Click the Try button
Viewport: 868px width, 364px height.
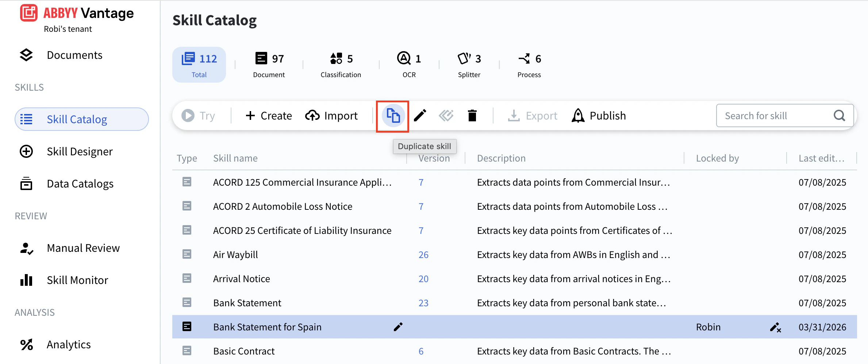(198, 115)
